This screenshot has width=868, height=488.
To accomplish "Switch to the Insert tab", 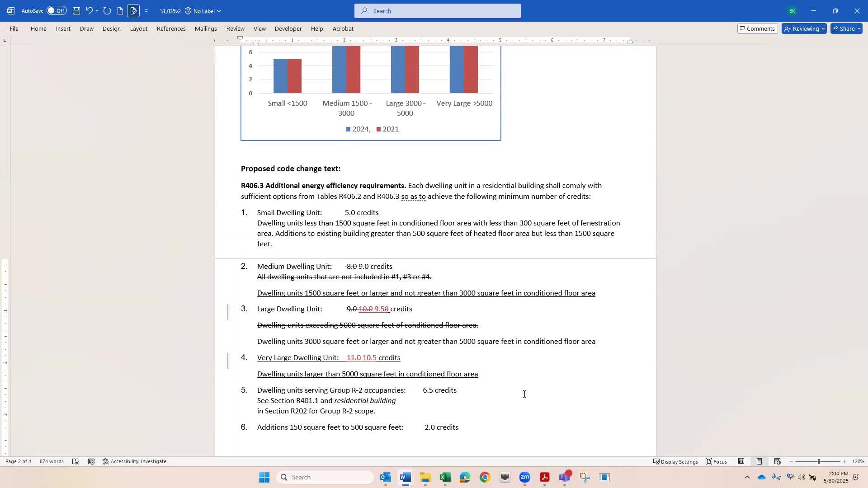I will 63,28.
